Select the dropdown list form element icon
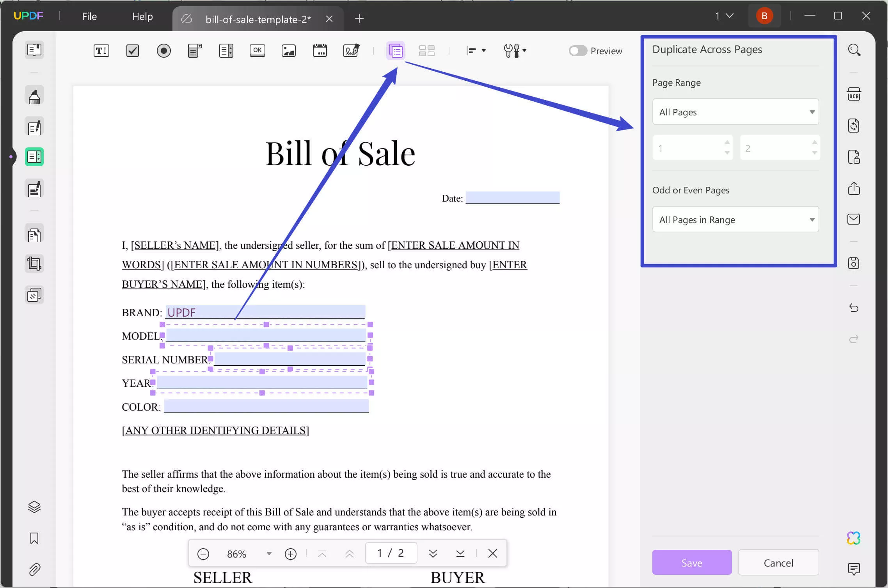Viewport: 888px width, 588px height. 194,51
